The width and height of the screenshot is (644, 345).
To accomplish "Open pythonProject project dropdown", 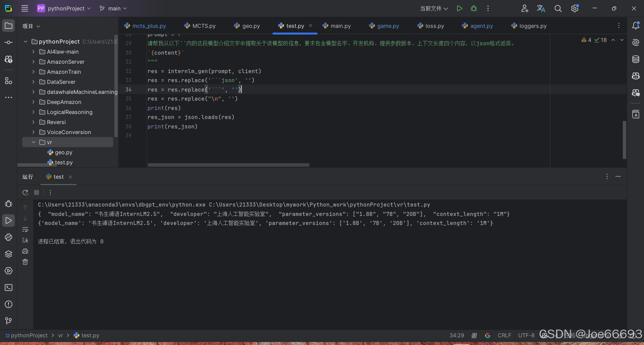I will (x=64, y=8).
